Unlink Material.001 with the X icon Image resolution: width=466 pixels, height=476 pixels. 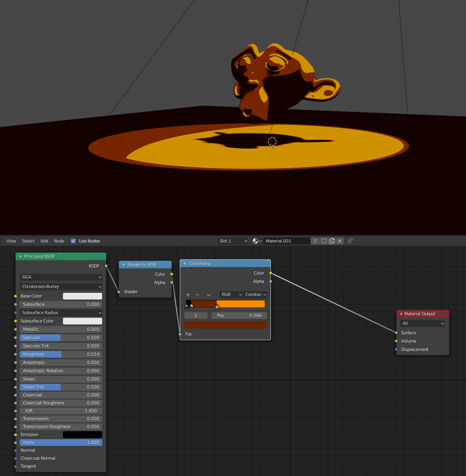tap(340, 241)
